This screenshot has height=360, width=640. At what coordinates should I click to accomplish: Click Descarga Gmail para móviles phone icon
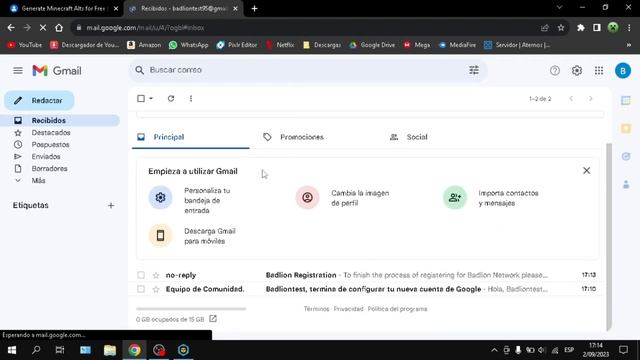[x=160, y=236]
